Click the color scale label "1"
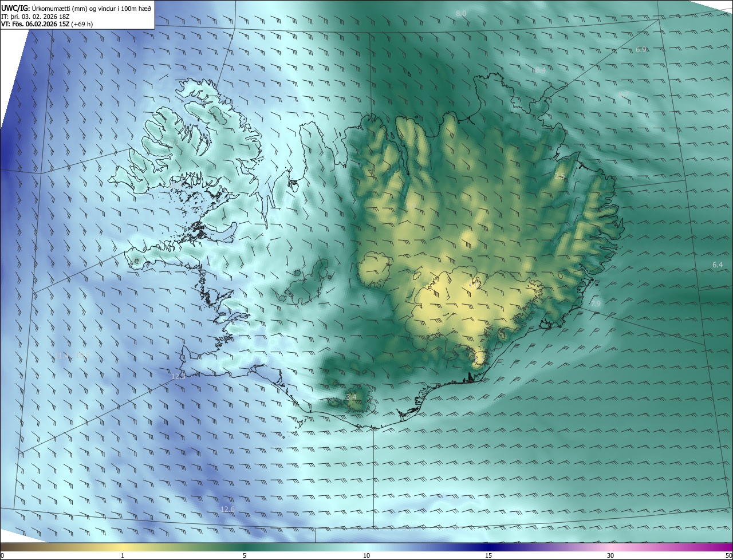Image resolution: width=733 pixels, height=560 pixels. tap(123, 555)
